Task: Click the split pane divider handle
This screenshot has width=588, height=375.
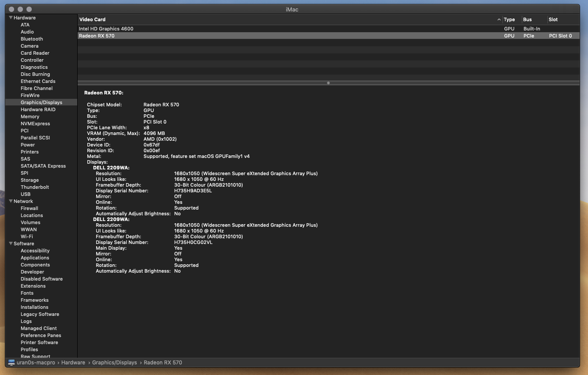Action: 328,83
